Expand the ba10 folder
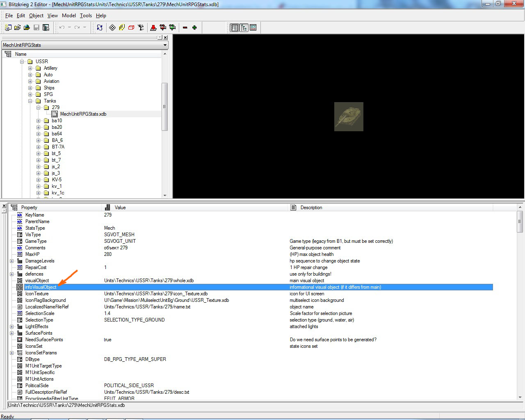Viewport: 525px width, 420px height. tap(38, 121)
